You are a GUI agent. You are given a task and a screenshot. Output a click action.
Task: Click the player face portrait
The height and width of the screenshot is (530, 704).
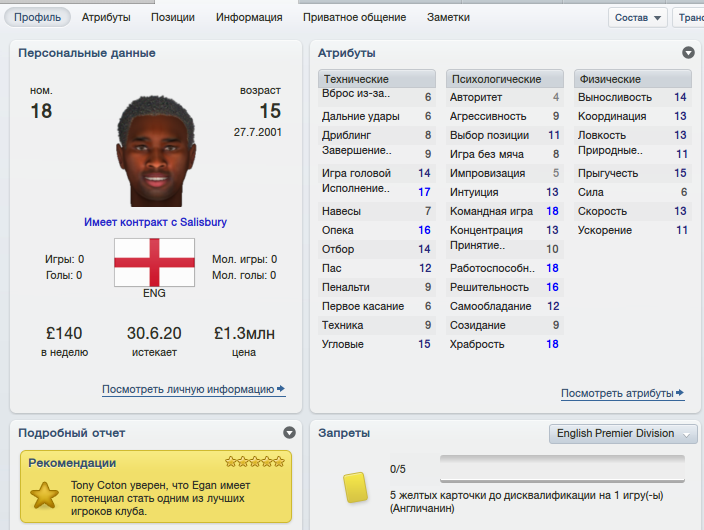[156, 151]
